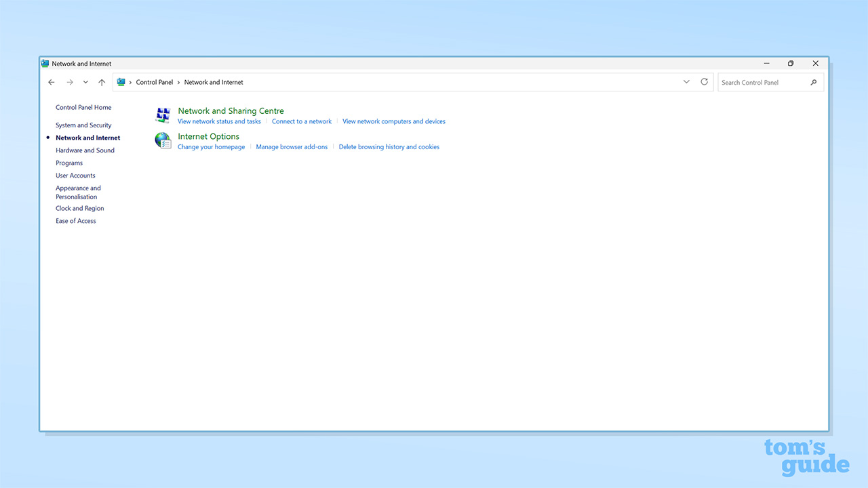Open View network status and tasks

(219, 122)
